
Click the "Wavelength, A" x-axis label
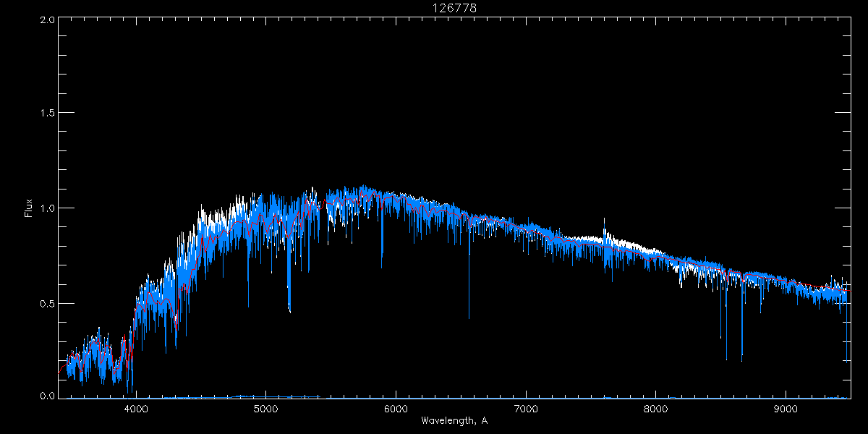pos(454,420)
